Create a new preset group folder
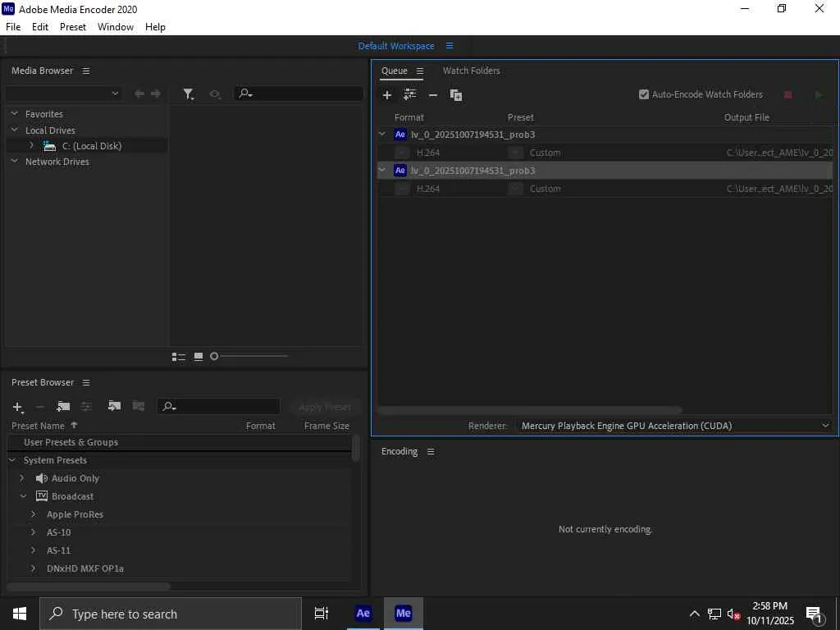 click(x=63, y=407)
